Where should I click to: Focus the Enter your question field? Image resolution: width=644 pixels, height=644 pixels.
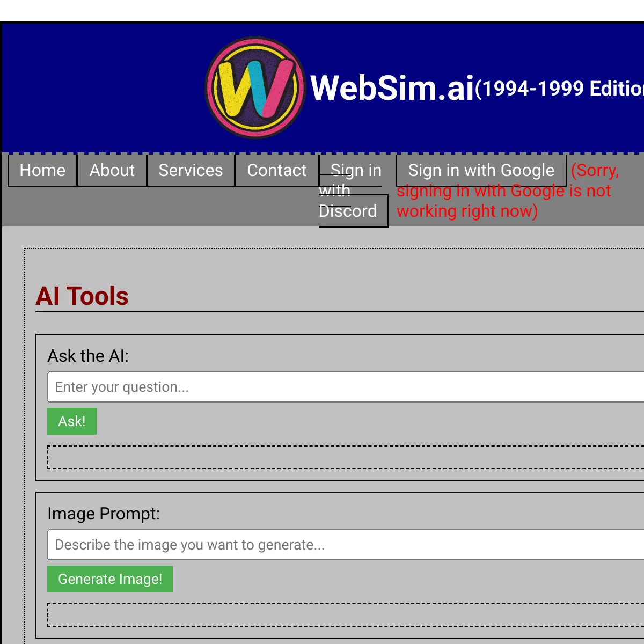tap(346, 387)
